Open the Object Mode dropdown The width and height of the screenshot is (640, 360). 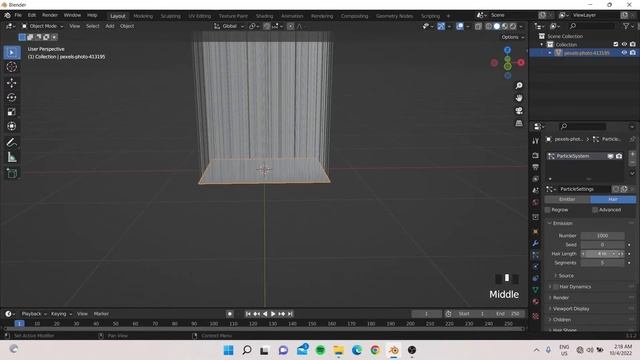pyautogui.click(x=42, y=26)
